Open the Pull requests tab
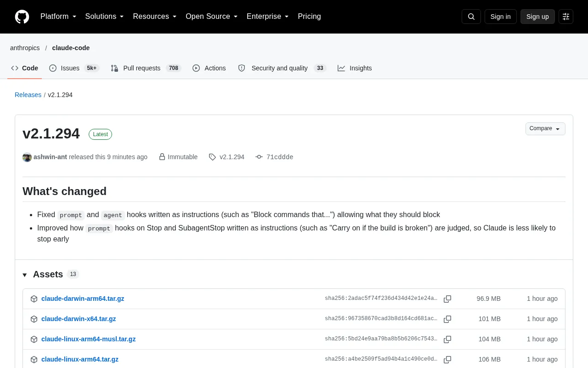Screen dimensions: 588x368 coord(146,68)
